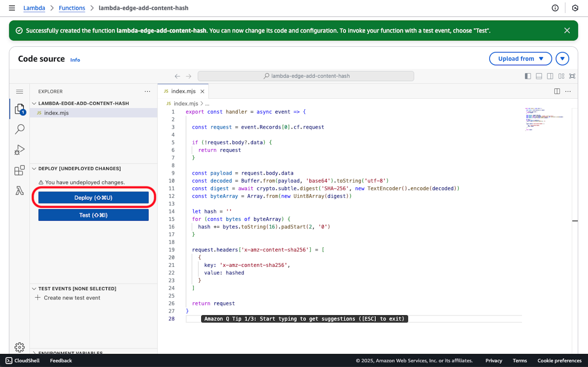Open the CloudShell icon in footer
Image resolution: width=588 pixels, height=367 pixels.
coord(9,360)
